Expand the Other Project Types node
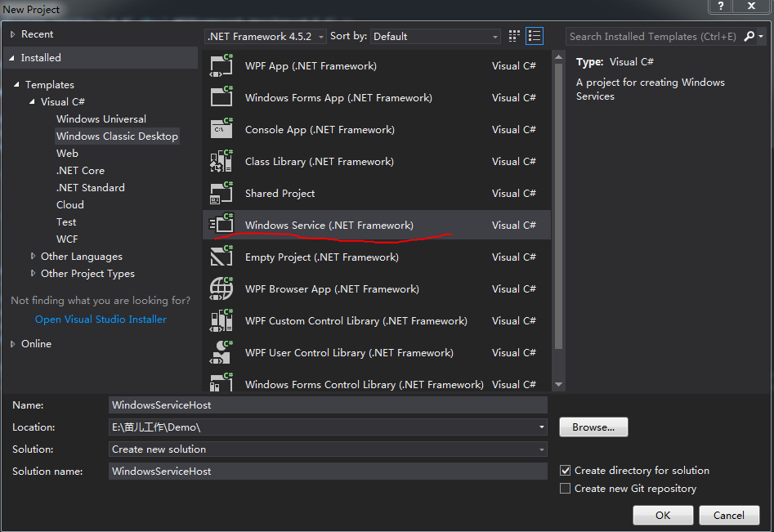Viewport: 774px width, 532px height. [33, 274]
